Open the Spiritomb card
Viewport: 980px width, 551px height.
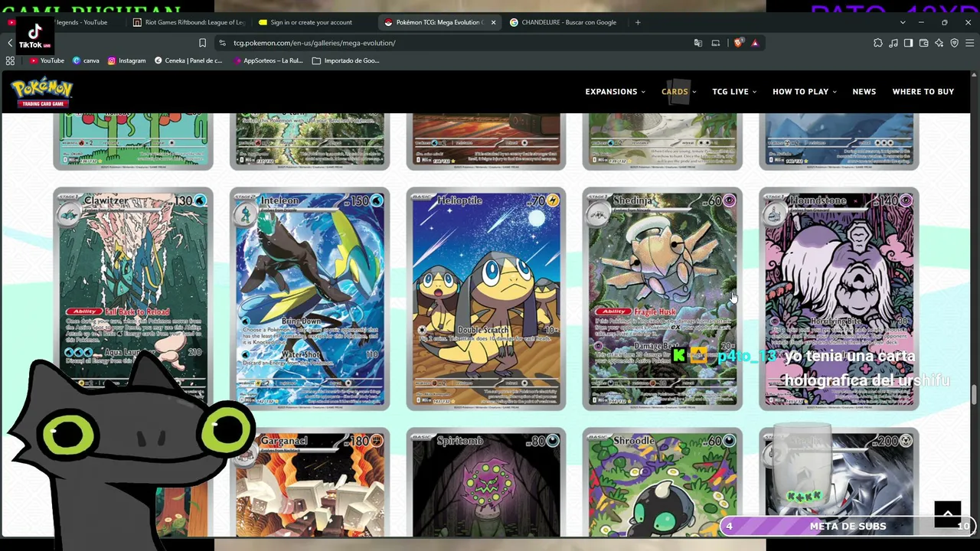pyautogui.click(x=486, y=482)
